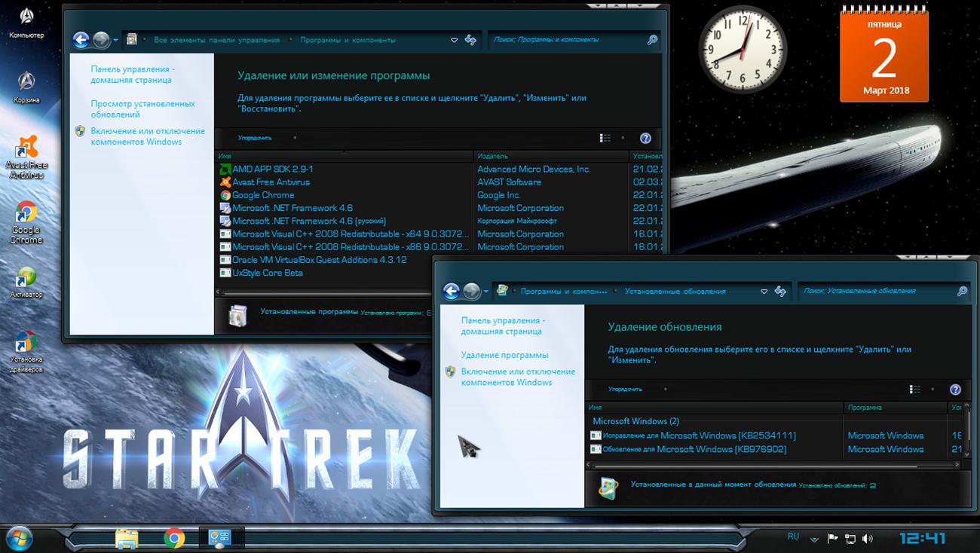
Task: Open Control Panel home link in Programs window
Action: pos(132,75)
